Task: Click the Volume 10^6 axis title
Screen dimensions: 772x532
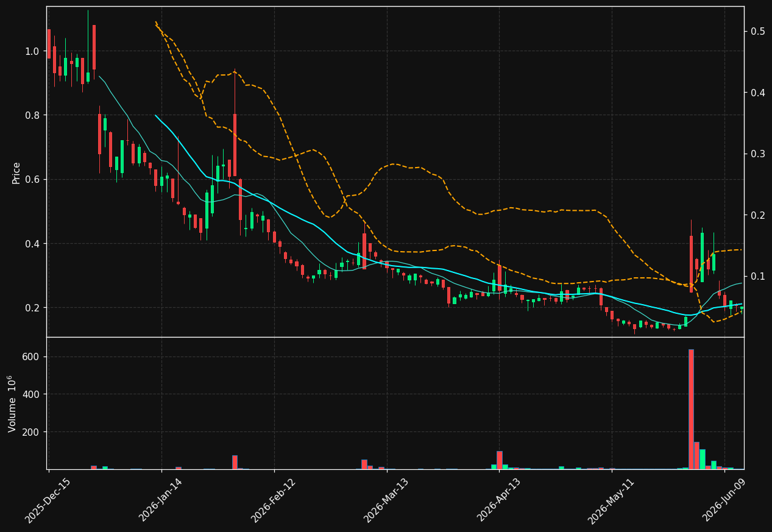Action: click(x=12, y=403)
